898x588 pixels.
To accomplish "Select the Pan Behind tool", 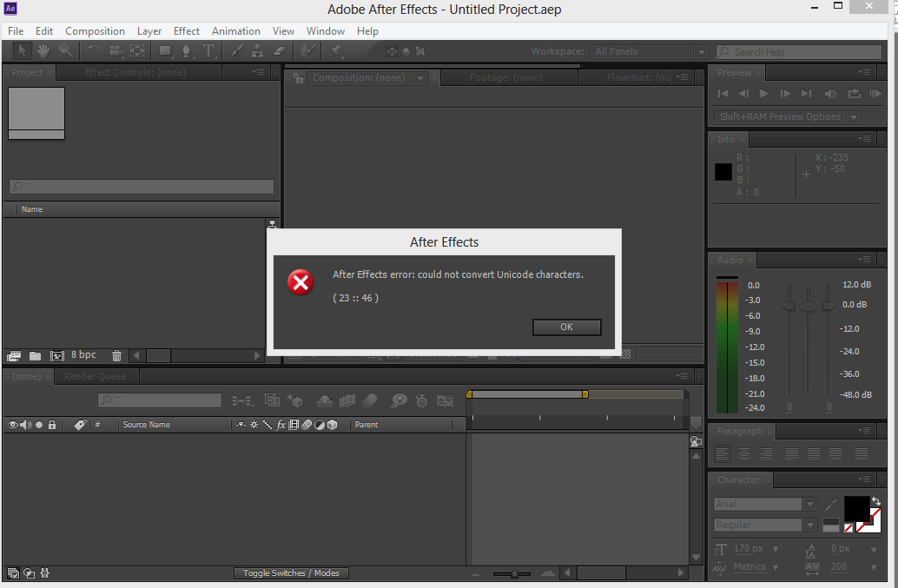I will coord(137,51).
